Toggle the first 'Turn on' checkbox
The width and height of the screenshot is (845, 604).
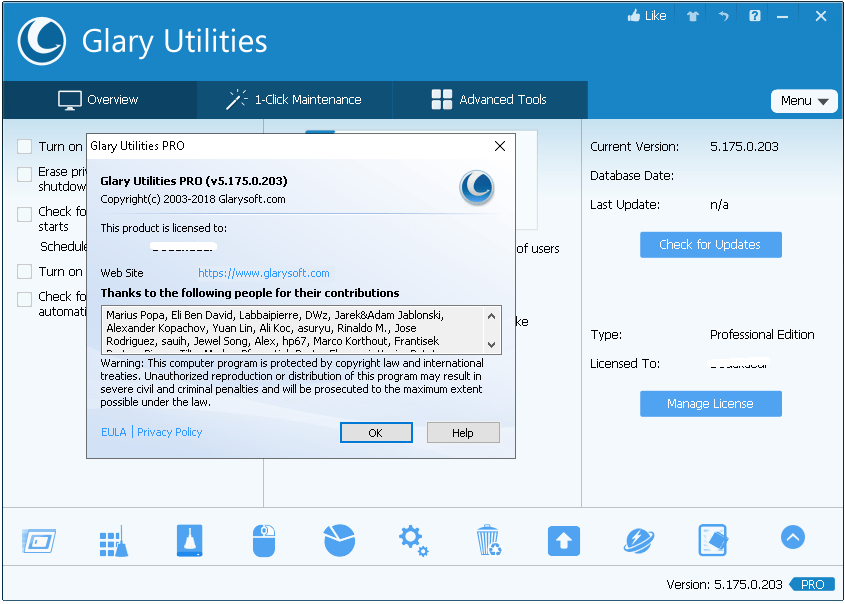[x=24, y=147]
